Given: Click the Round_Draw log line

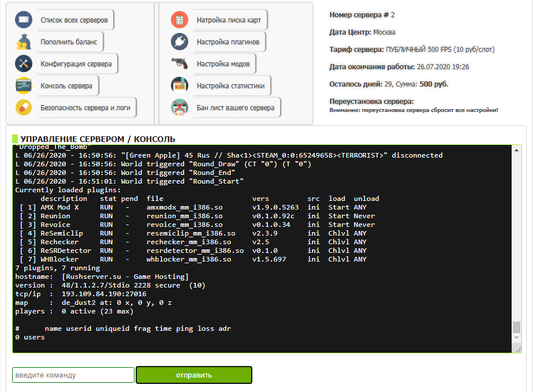Looking at the screenshot, I should click(x=163, y=164).
